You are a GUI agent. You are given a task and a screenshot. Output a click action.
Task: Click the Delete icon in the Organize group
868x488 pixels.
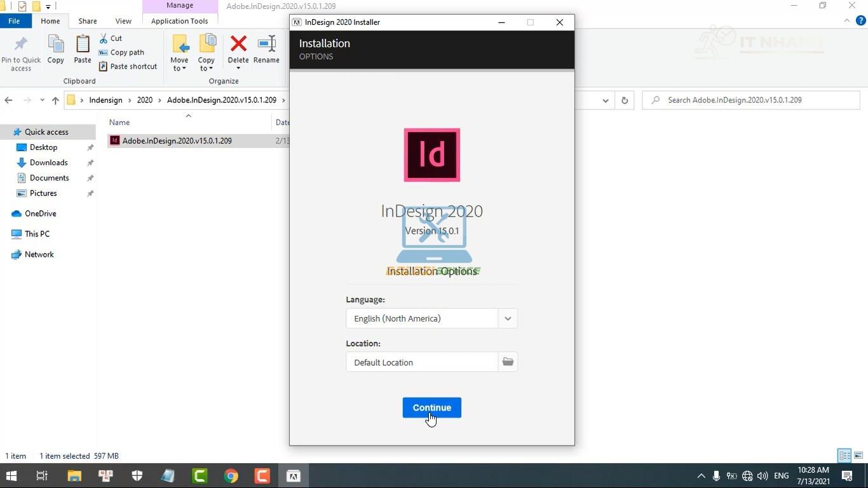coord(238,51)
